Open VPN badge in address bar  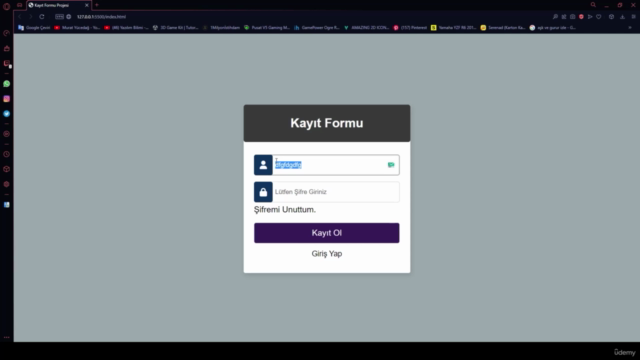tap(60, 17)
